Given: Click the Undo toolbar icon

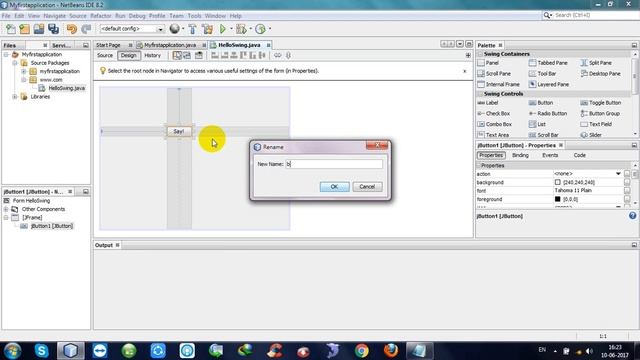Looking at the screenshot, I should (x=72, y=29).
